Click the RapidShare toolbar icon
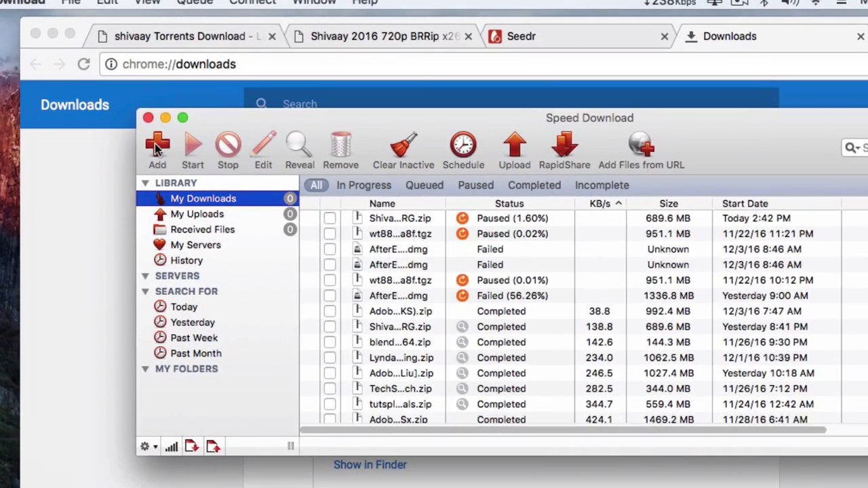 [x=564, y=144]
